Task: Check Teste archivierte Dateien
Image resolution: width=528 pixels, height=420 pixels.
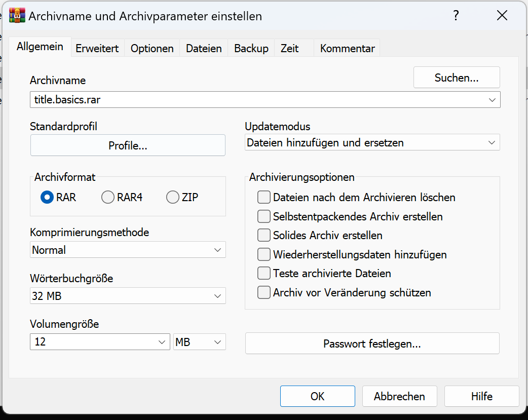Action: tap(263, 273)
